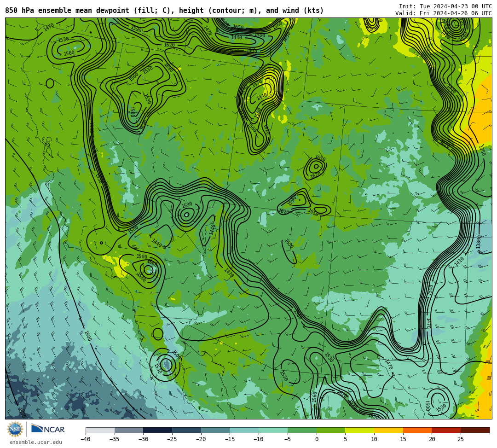Pick the slate grey -35 to -30 colorbar segment
This screenshot has height=448, width=497.
pos(129,430)
